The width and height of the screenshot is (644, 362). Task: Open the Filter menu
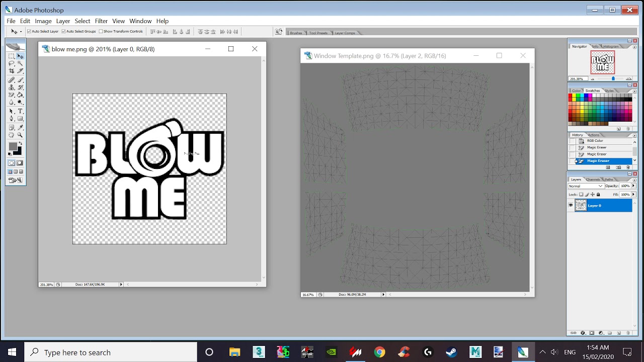coord(101,21)
